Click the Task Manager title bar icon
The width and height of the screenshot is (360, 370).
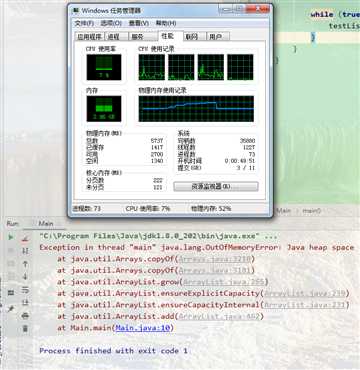pyautogui.click(x=75, y=11)
